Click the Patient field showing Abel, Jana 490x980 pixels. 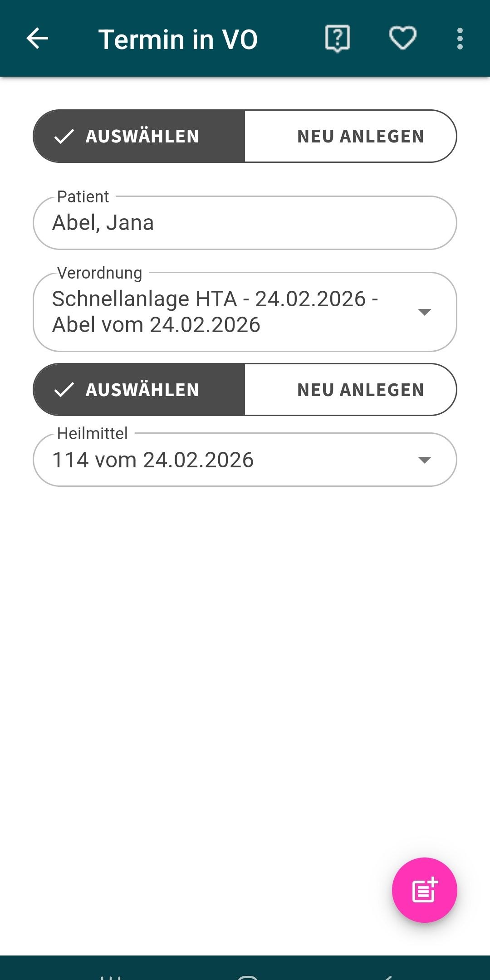click(245, 223)
